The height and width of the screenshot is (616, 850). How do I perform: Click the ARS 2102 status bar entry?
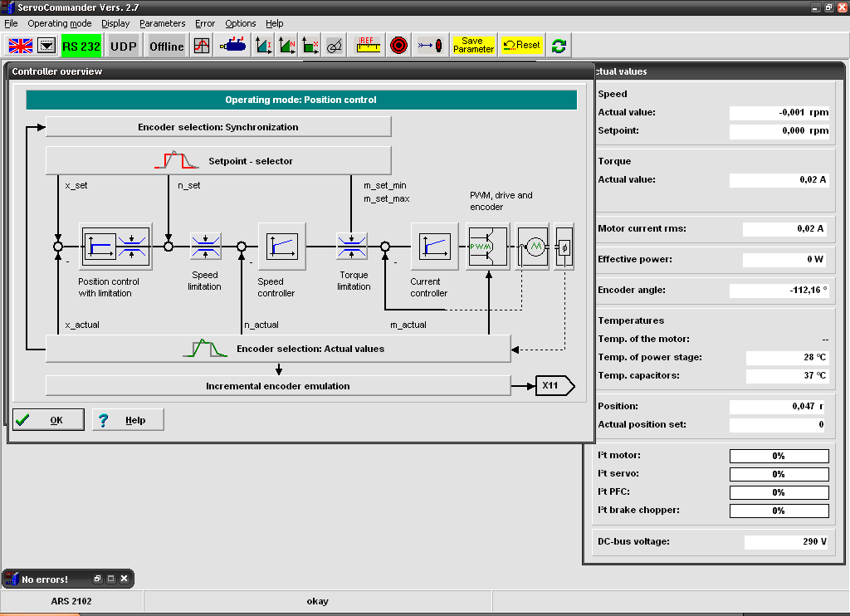(x=71, y=601)
